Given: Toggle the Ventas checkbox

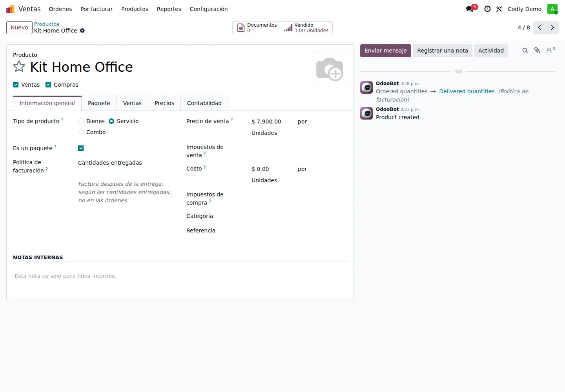Looking at the screenshot, I should (x=16, y=85).
